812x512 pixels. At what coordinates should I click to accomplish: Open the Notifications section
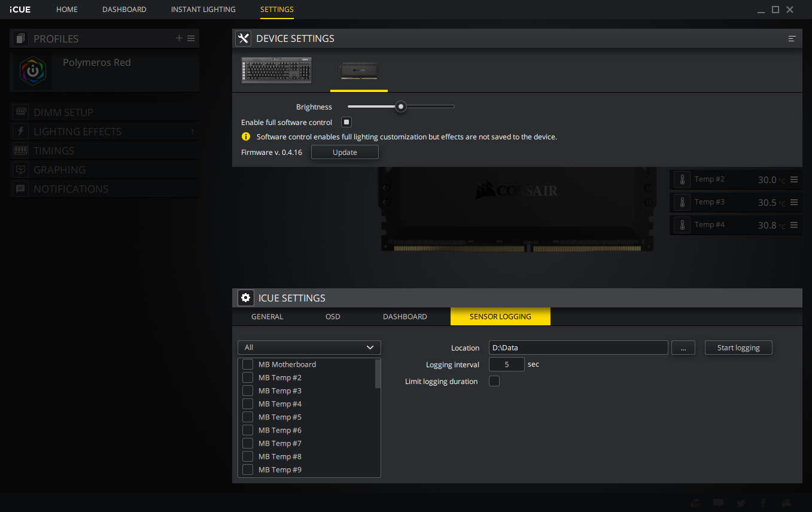click(105, 188)
